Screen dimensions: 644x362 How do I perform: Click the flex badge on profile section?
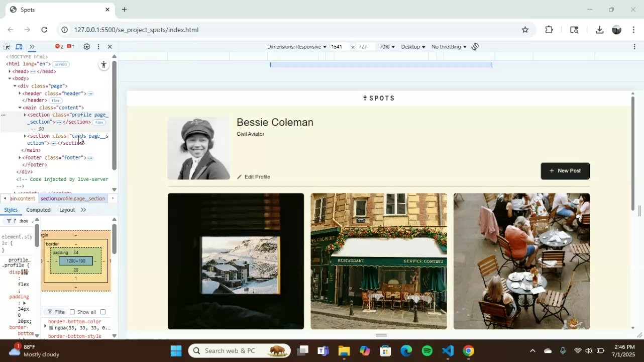click(99, 122)
